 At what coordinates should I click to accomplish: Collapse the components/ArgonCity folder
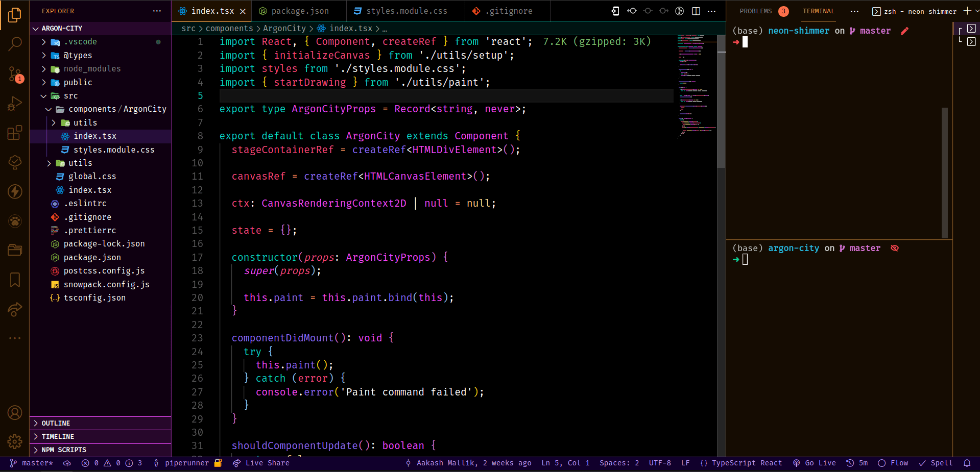(100, 109)
